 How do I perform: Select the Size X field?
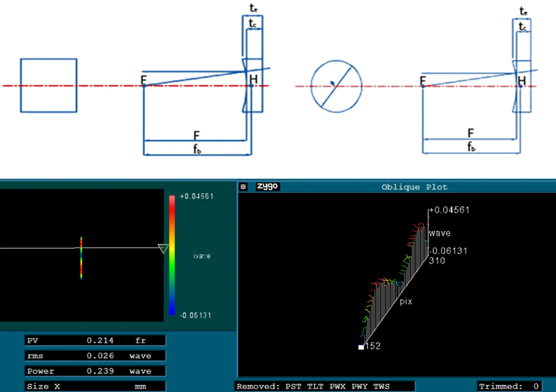95,386
